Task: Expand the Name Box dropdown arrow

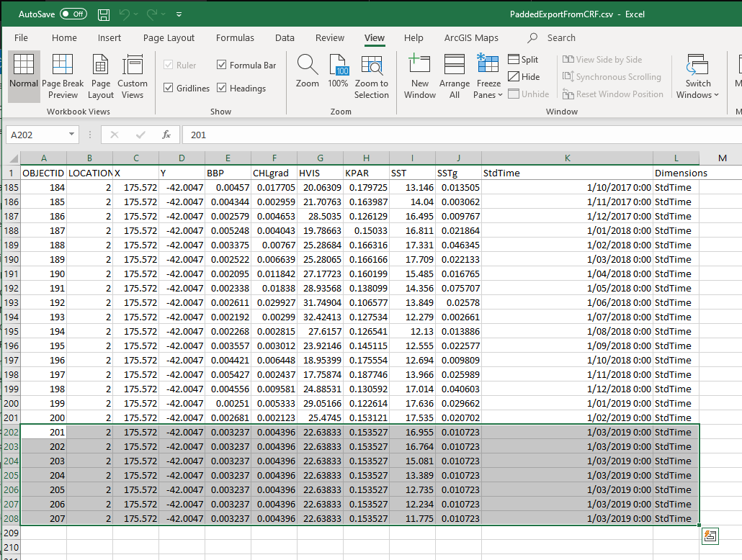Action: [71, 135]
